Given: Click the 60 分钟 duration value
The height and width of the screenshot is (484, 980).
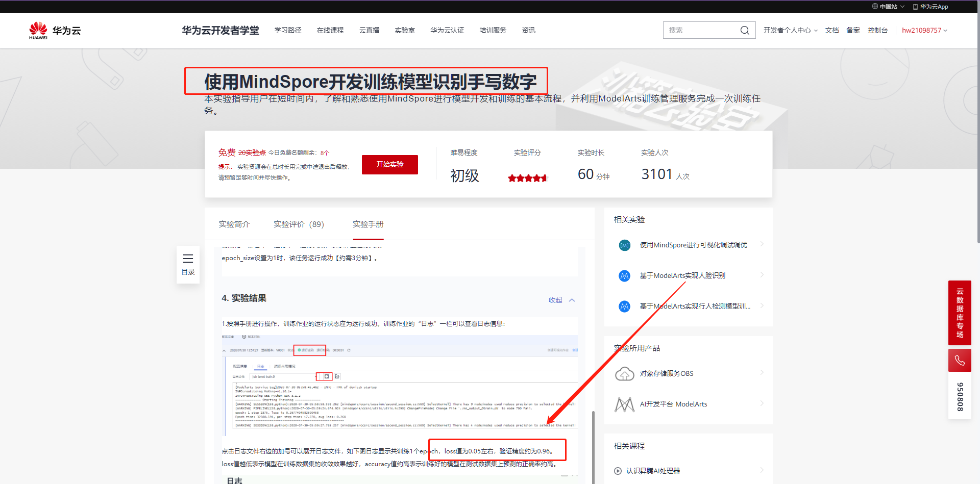Looking at the screenshot, I should tap(593, 174).
